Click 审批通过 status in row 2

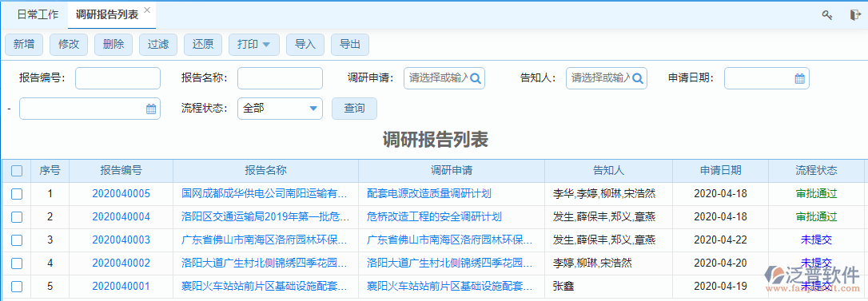[x=816, y=217]
